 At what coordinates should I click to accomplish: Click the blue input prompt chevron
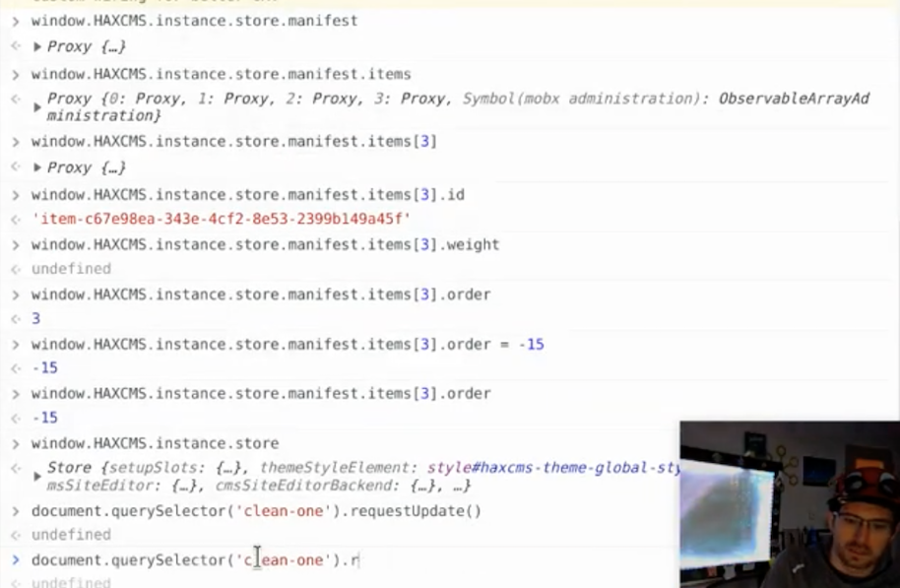click(x=15, y=559)
